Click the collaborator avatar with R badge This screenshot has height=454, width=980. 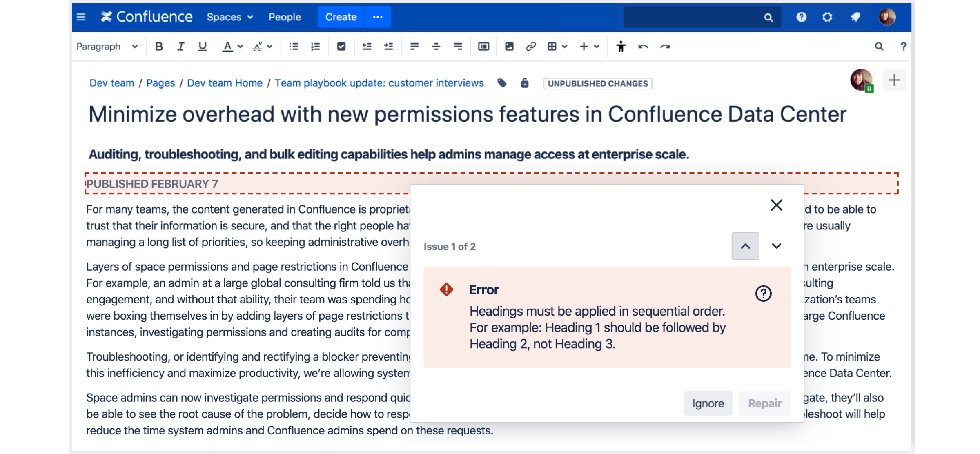(x=862, y=80)
